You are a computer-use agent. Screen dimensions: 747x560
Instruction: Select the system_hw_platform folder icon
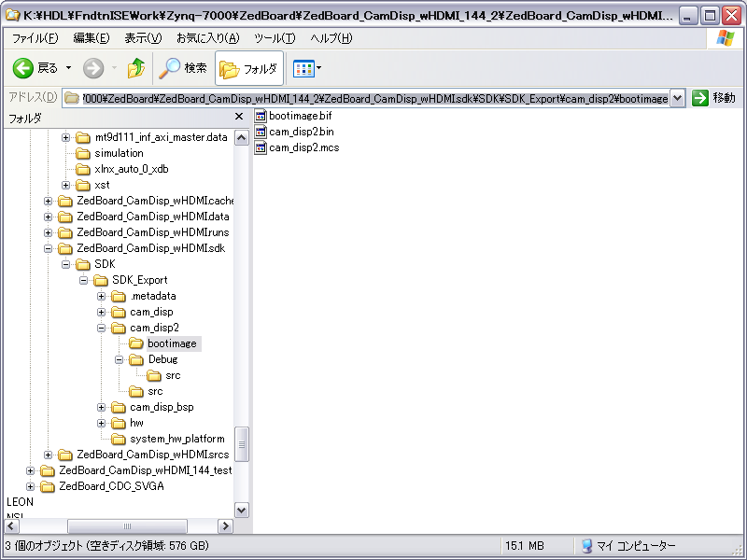(x=119, y=439)
